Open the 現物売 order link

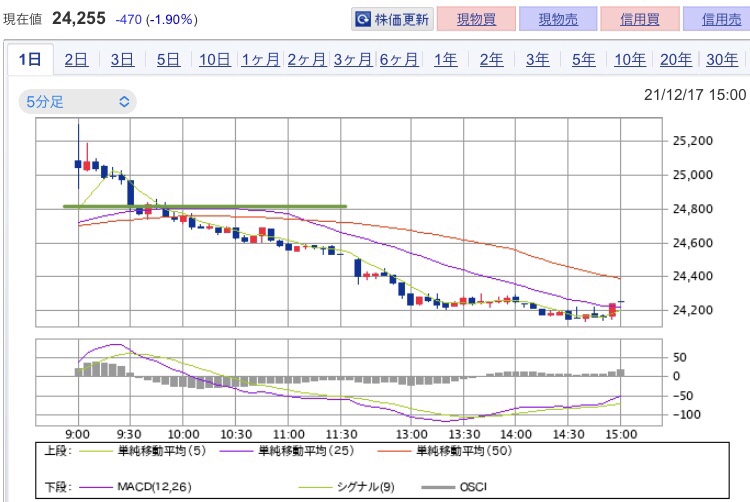[558, 19]
